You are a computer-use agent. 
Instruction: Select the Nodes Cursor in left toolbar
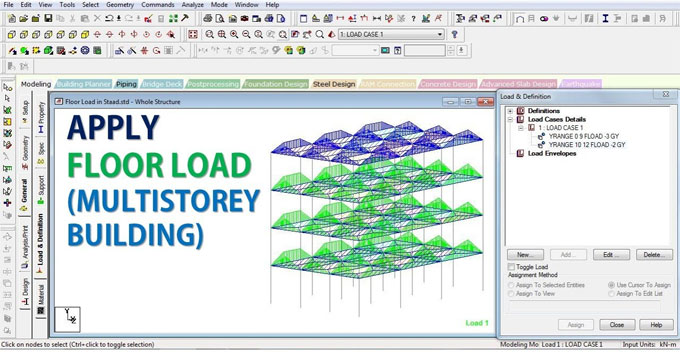point(7,87)
